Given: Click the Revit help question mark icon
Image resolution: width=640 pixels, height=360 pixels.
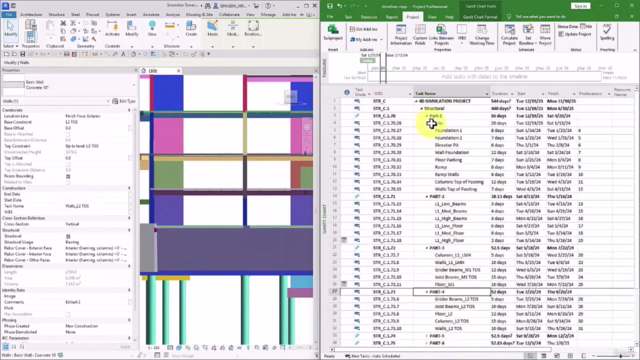Looking at the screenshot, I should (268, 6).
